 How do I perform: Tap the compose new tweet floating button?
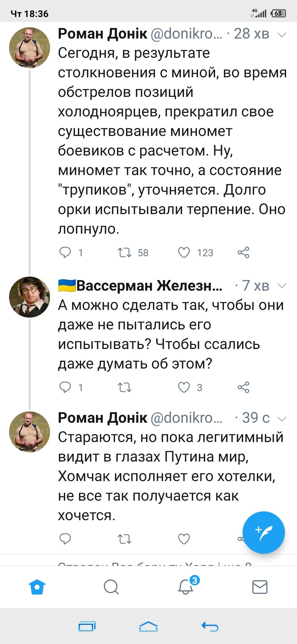pyautogui.click(x=264, y=532)
